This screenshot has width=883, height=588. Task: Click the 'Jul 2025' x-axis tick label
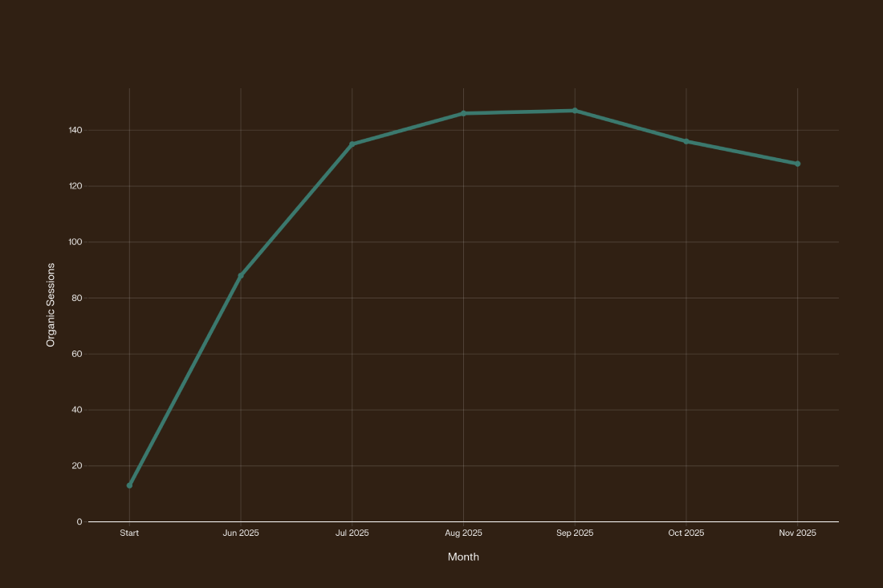(x=352, y=533)
